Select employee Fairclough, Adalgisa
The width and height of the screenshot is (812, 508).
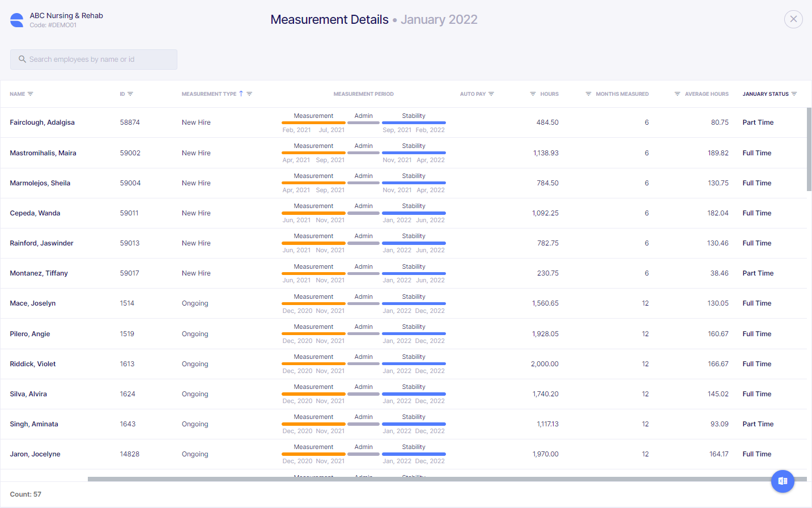42,122
